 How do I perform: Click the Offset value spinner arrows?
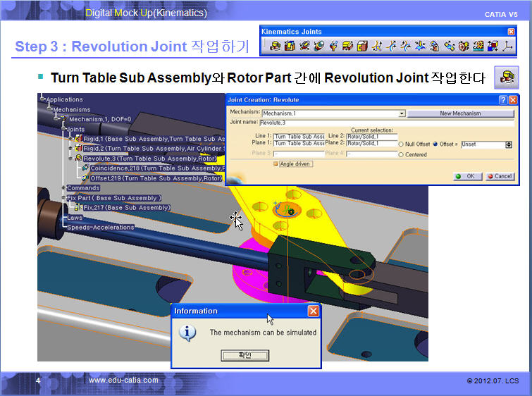509,144
